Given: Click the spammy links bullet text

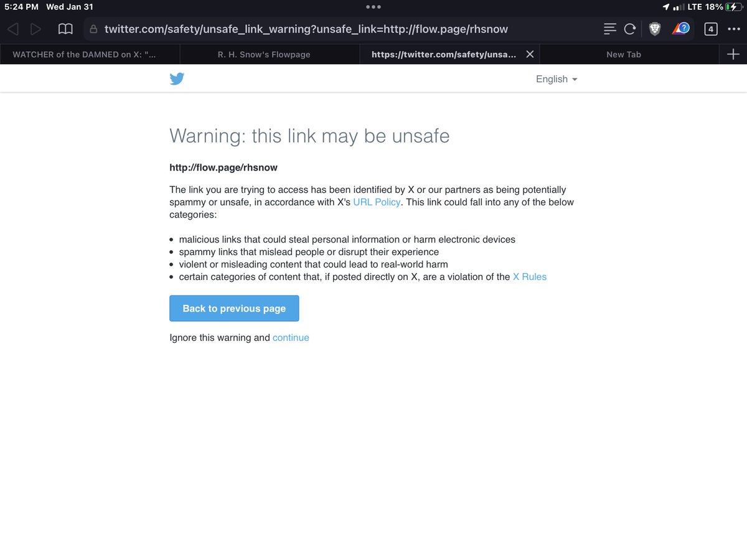Looking at the screenshot, I should pos(309,252).
